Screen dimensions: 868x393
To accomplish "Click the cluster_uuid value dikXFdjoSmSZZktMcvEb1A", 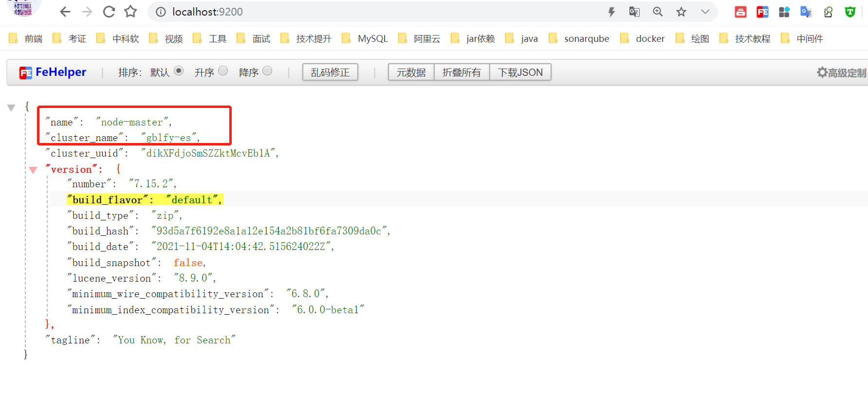I will (x=208, y=153).
